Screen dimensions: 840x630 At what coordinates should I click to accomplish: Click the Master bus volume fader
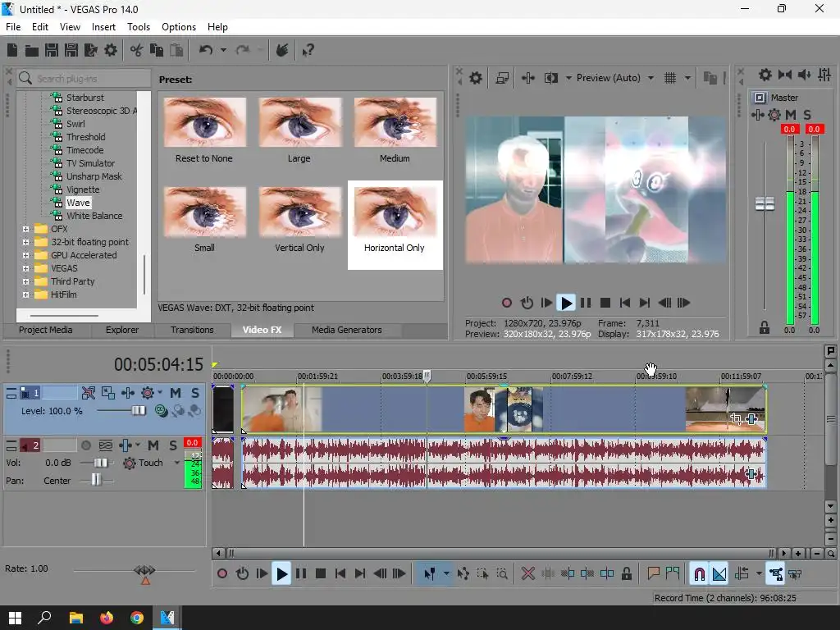765,203
